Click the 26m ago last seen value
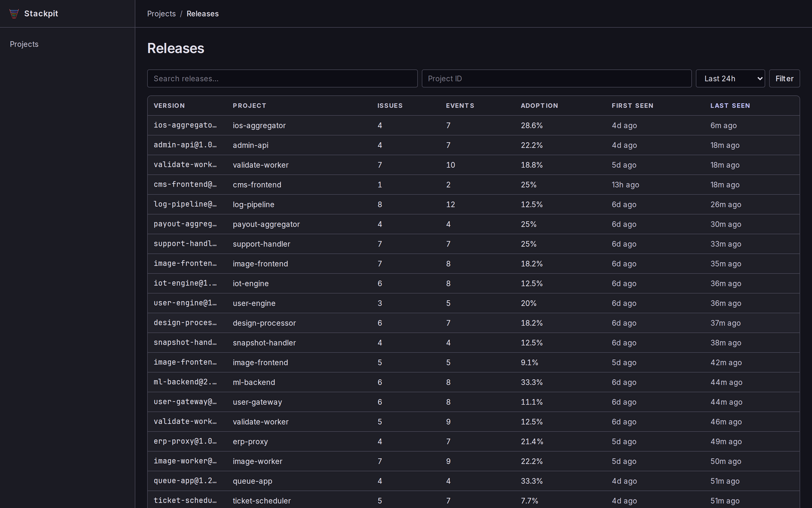This screenshot has width=812, height=508. coord(726,205)
